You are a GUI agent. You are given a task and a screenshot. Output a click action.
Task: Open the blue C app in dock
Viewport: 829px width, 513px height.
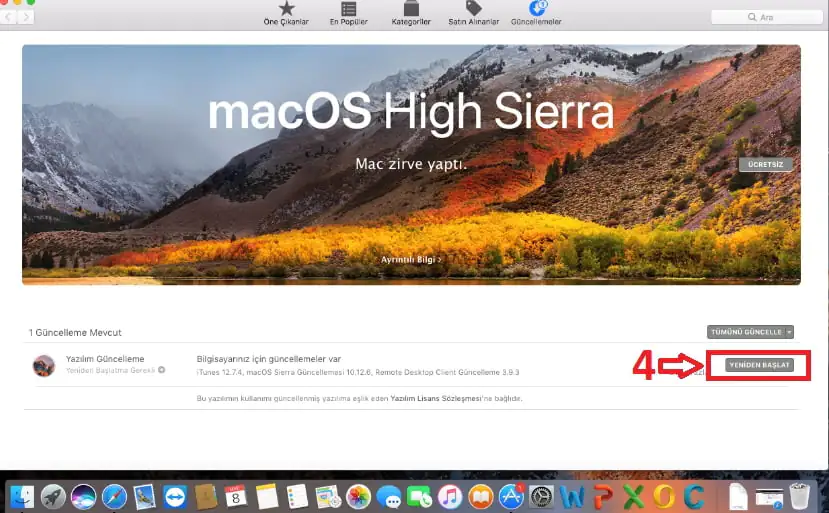tap(695, 497)
